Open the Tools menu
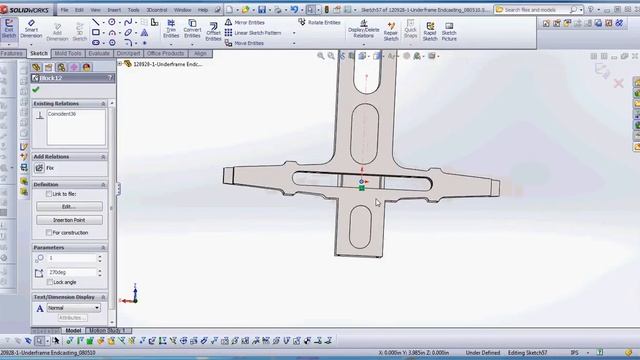640x360 pixels. point(133,9)
